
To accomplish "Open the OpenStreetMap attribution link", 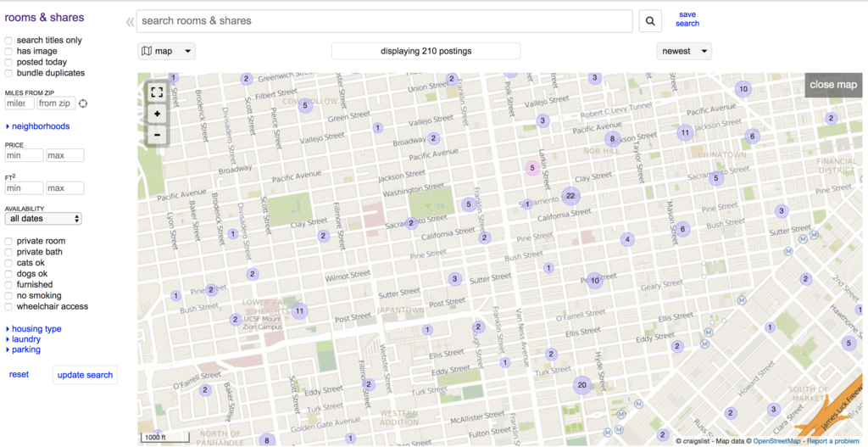I will 778,441.
